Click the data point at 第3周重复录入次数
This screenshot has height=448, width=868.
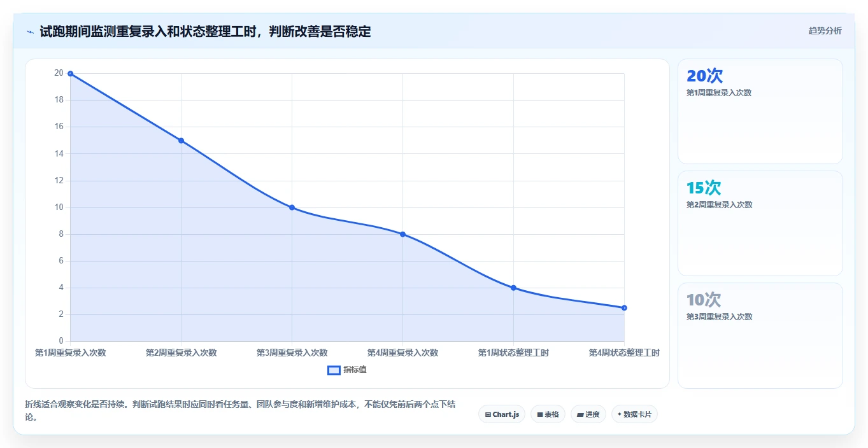(292, 207)
